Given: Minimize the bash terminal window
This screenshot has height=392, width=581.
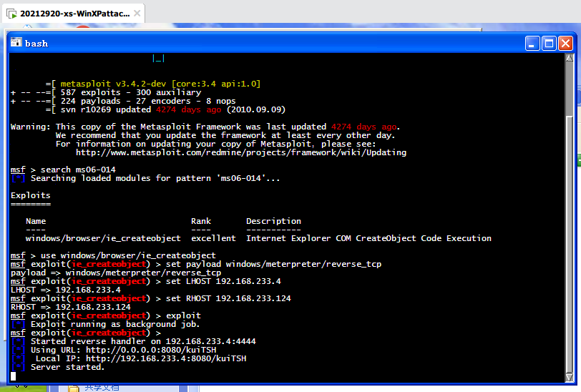Looking at the screenshot, I should (532, 44).
